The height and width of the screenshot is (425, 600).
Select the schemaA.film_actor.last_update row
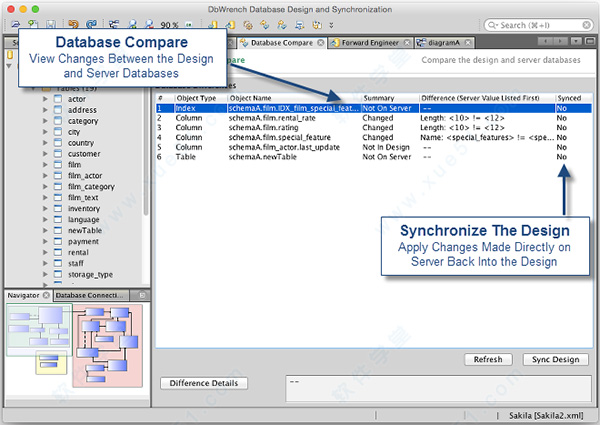pyautogui.click(x=374, y=147)
